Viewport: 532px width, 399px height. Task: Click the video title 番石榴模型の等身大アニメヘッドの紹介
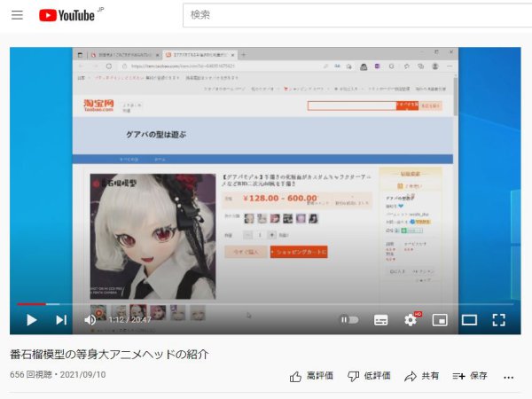[109, 354]
